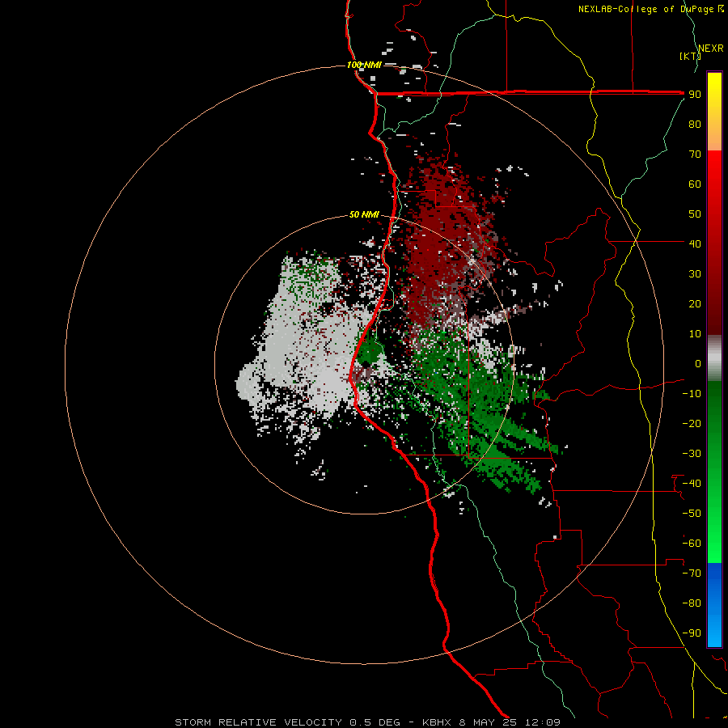This screenshot has width=728, height=728.
Task: Click the positive 90 scale value
Action: click(x=695, y=95)
